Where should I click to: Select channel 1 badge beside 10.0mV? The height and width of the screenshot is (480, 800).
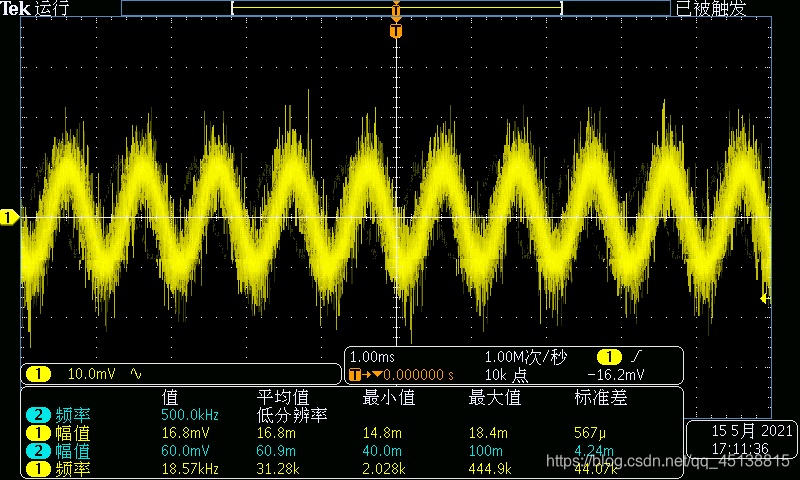coord(39,374)
